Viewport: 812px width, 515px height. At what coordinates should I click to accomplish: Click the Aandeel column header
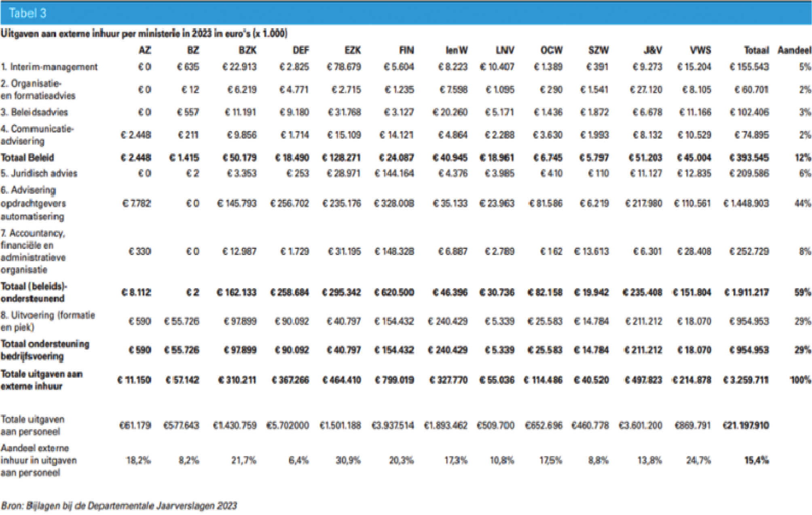[x=794, y=50]
